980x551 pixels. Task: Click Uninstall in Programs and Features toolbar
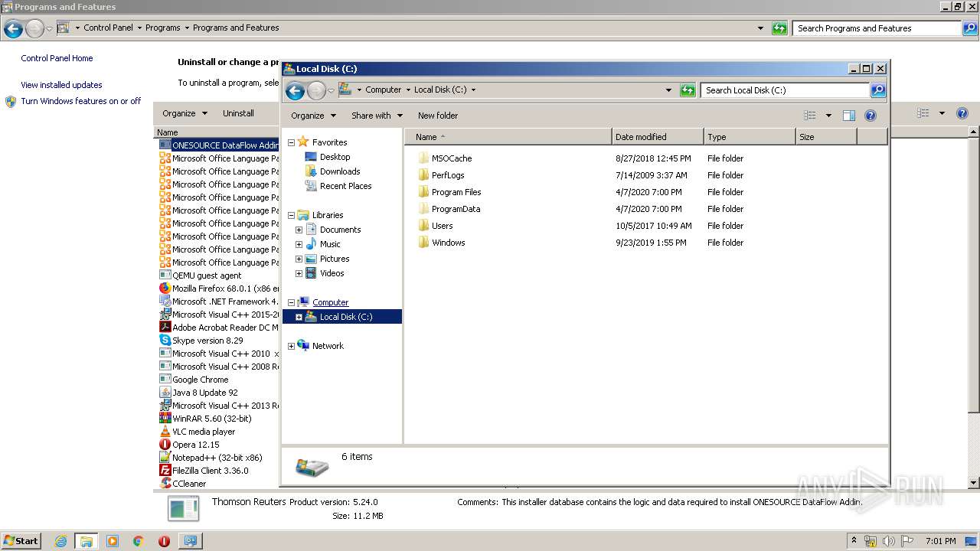238,113
